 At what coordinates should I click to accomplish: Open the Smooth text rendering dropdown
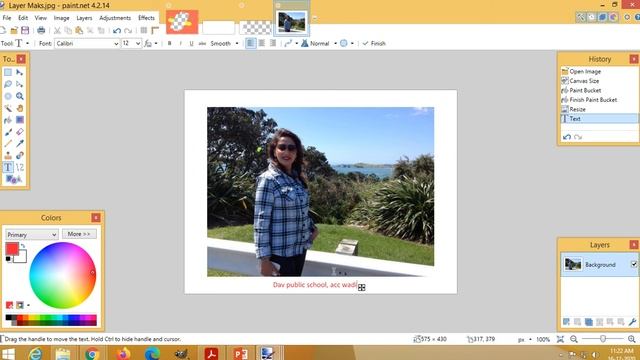click(x=224, y=43)
